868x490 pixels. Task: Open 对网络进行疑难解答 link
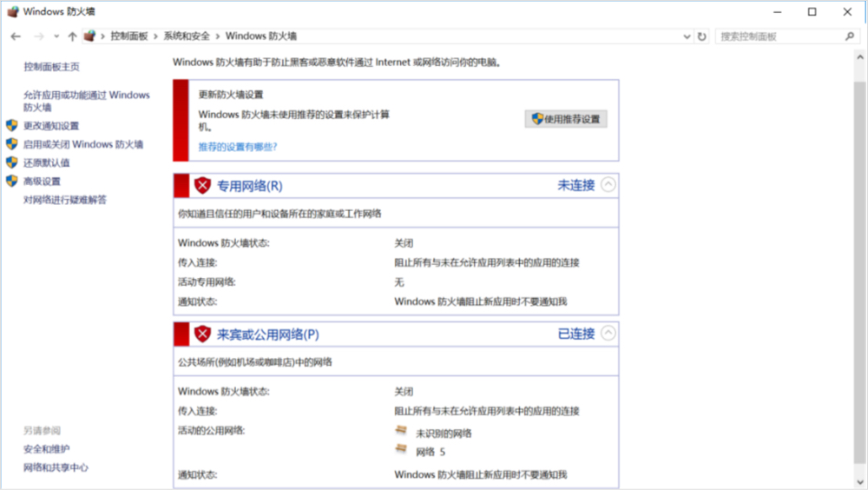pyautogui.click(x=65, y=200)
